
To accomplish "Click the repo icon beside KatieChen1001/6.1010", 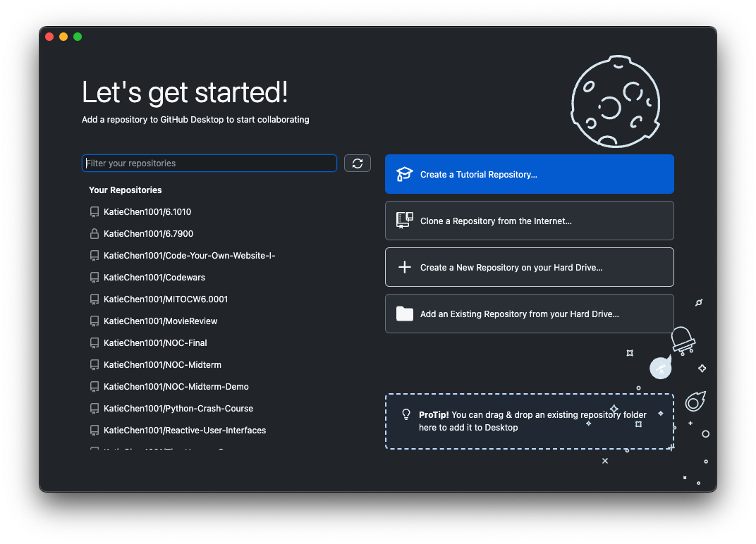I will pyautogui.click(x=94, y=211).
